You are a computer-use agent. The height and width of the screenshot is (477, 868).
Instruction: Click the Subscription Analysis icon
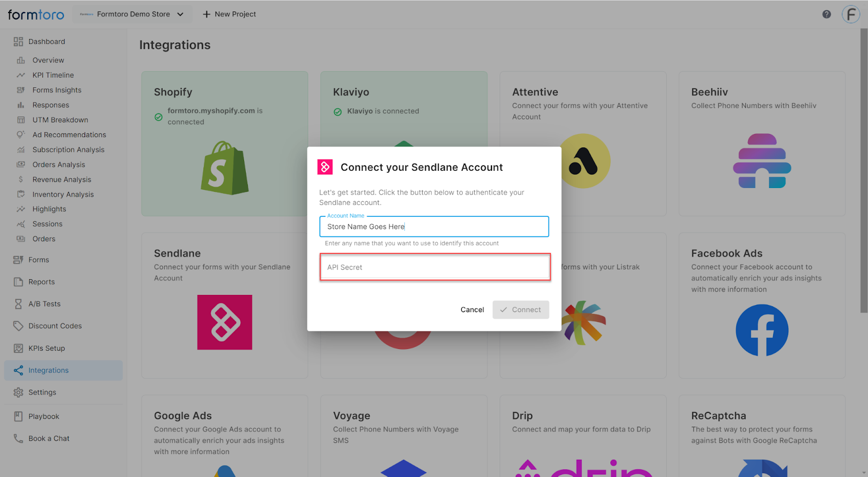tap(21, 150)
